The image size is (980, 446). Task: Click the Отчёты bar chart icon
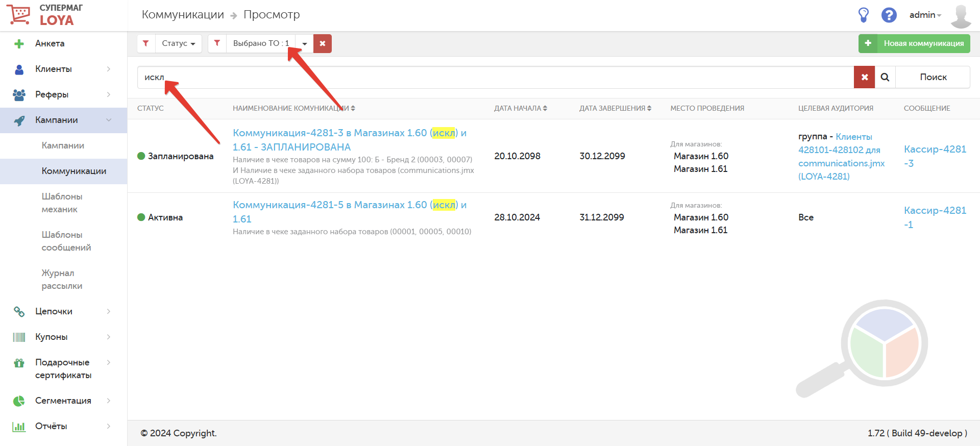pyautogui.click(x=19, y=427)
